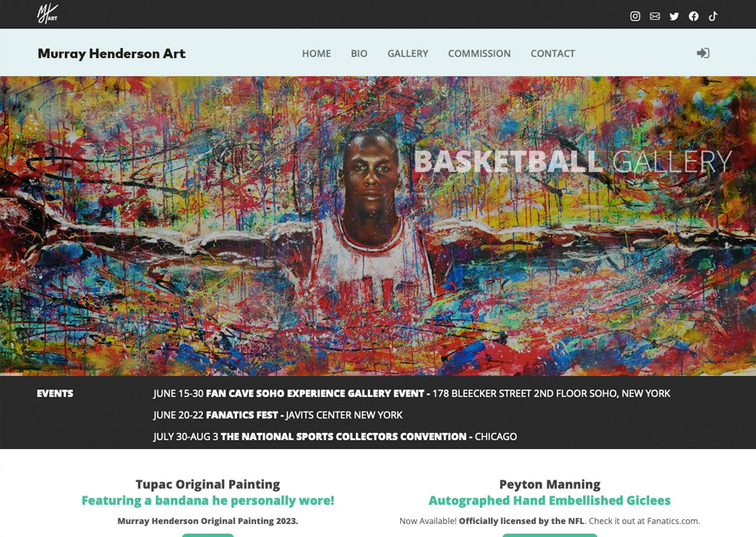Click 'Autographed Hand Embellished Giclees' text

coord(550,500)
